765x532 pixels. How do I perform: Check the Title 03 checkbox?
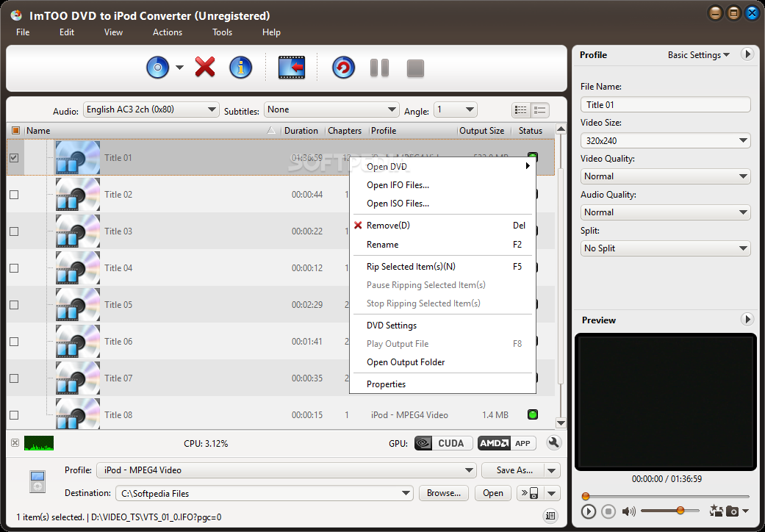tap(14, 231)
